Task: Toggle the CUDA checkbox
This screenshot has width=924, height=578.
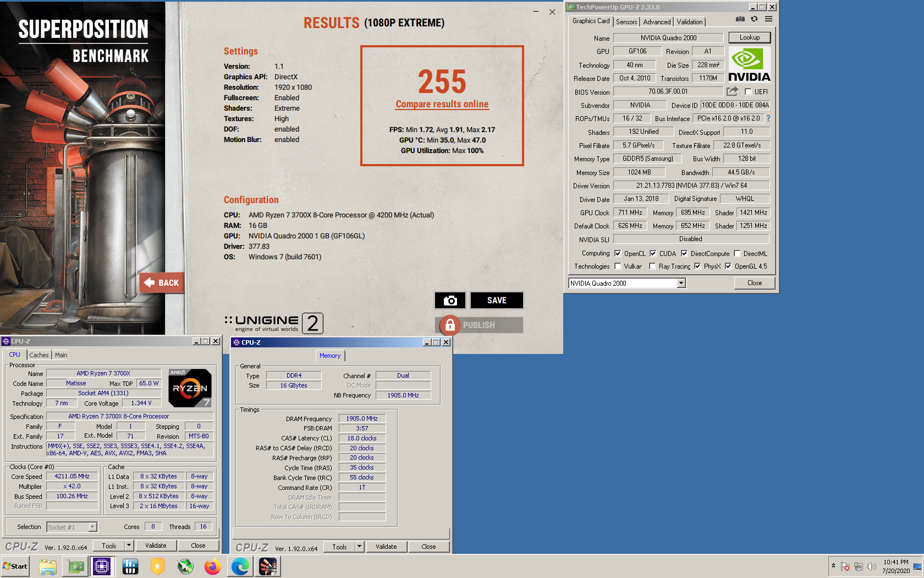Action: pos(653,254)
